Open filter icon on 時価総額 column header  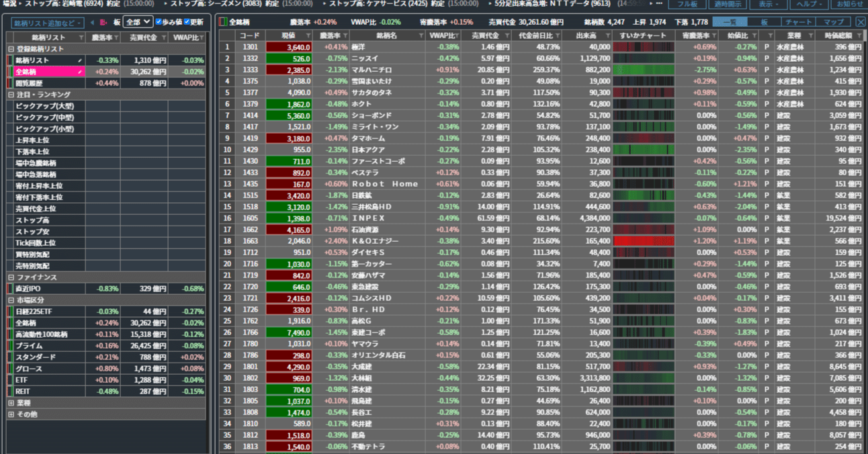(x=859, y=36)
